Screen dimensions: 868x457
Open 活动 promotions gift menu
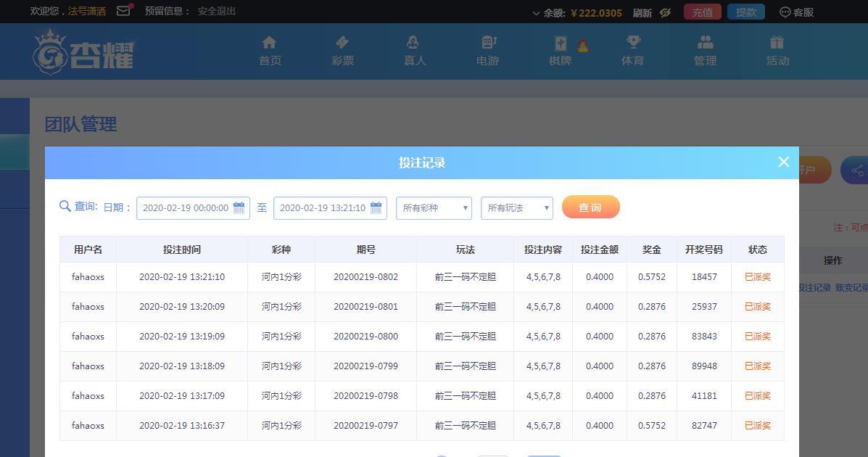[777, 51]
